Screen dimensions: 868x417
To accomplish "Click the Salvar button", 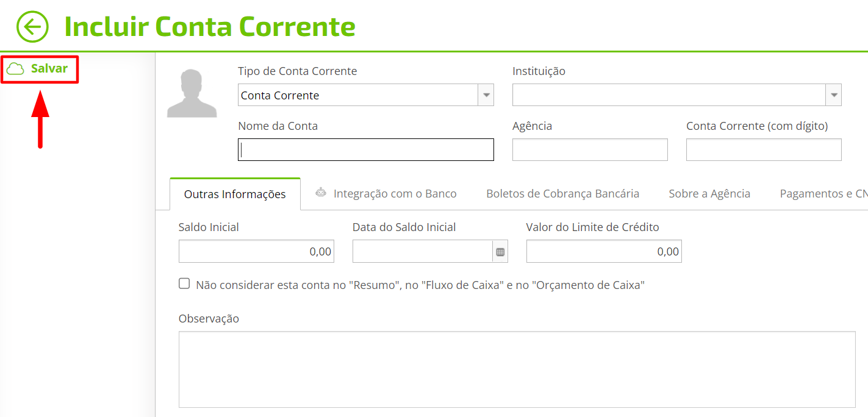I will 40,69.
